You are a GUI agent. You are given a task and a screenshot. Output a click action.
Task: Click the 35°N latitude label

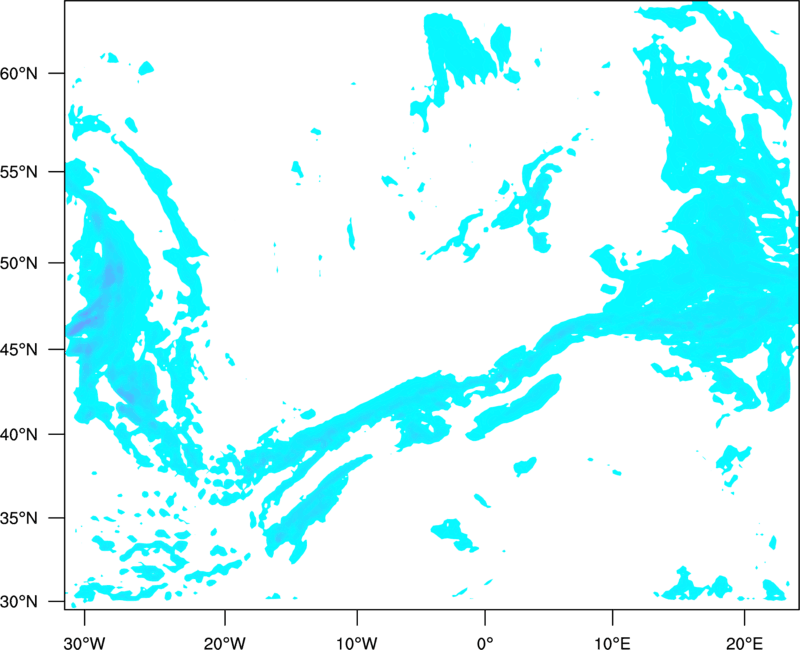(x=19, y=518)
